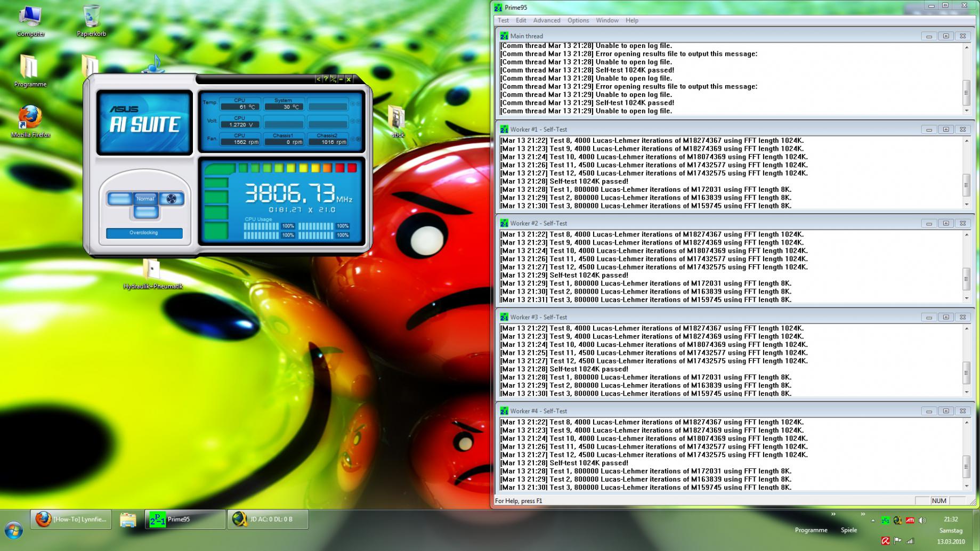
Task: Click Worker #4's Test 10 log line
Action: (x=654, y=439)
